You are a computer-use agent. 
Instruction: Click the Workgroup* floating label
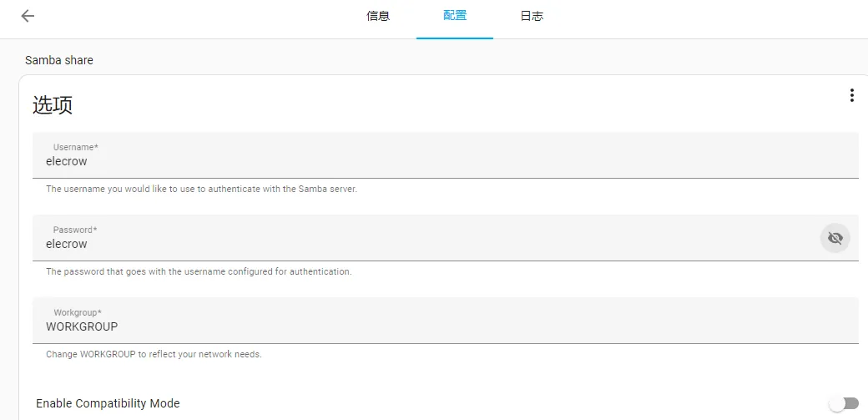click(78, 312)
